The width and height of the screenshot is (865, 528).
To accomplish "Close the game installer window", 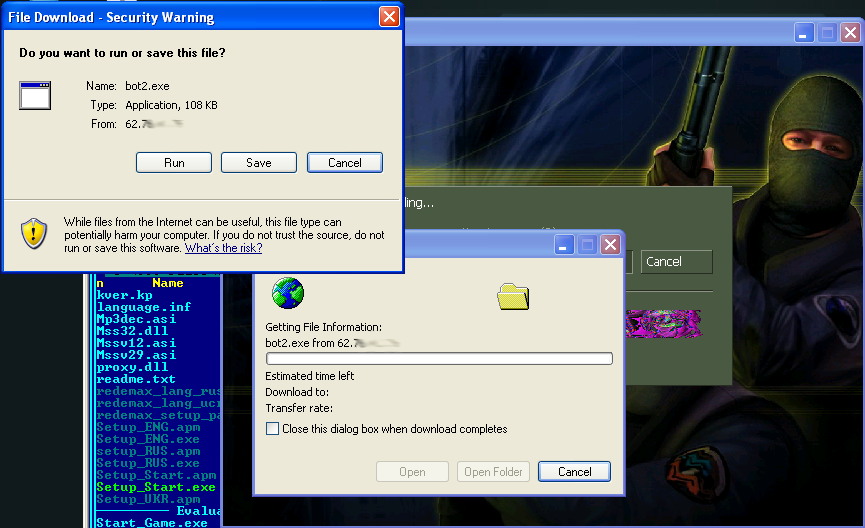I will [851, 33].
